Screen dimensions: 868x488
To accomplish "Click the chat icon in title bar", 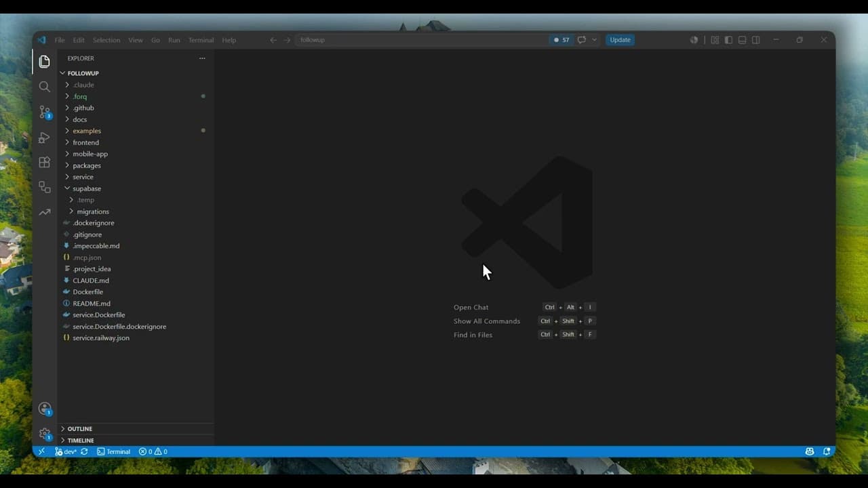I will pos(581,40).
